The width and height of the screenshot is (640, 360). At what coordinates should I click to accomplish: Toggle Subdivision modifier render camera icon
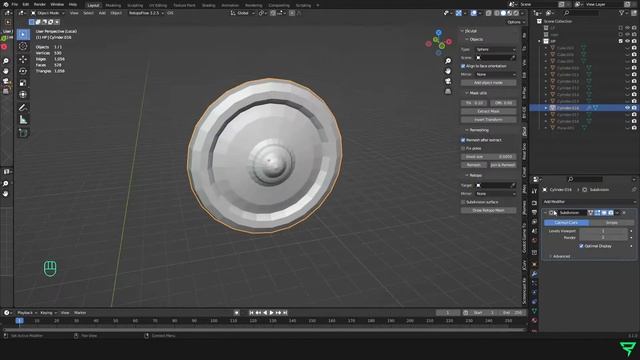611,213
